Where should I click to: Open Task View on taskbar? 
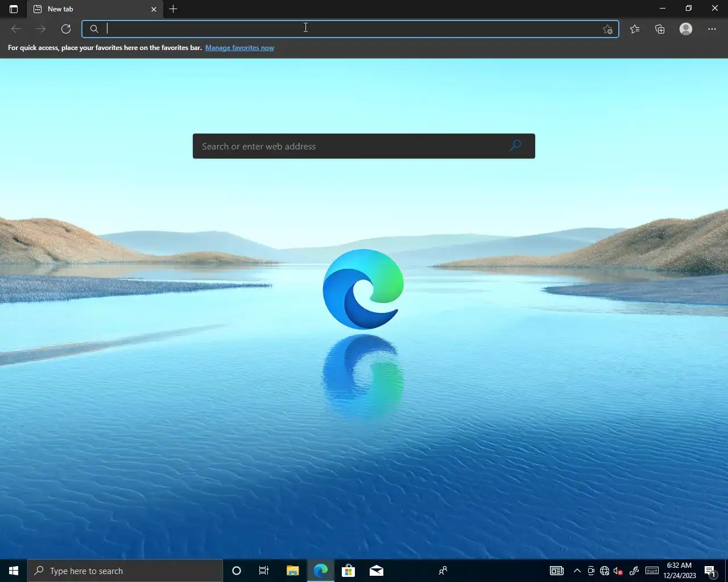point(264,571)
